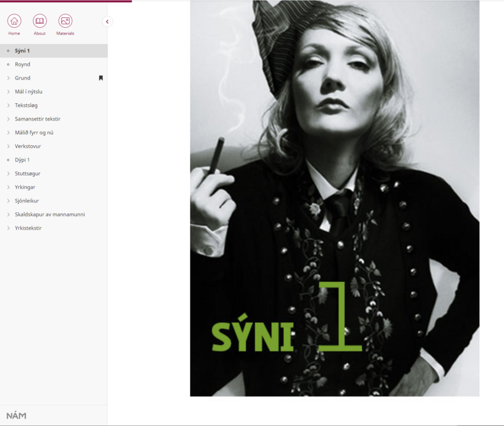Viewport: 504px width, 426px height.
Task: Open the Yrkistekstir chapter
Action: click(28, 228)
